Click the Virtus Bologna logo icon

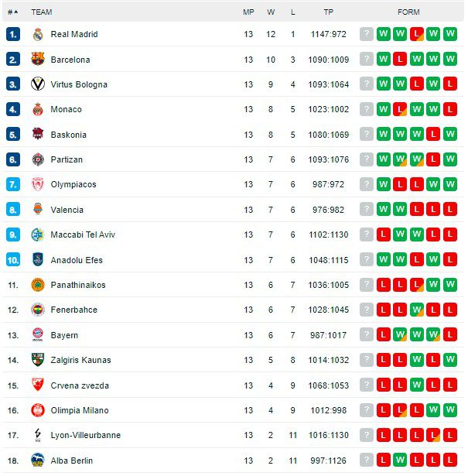(x=37, y=84)
